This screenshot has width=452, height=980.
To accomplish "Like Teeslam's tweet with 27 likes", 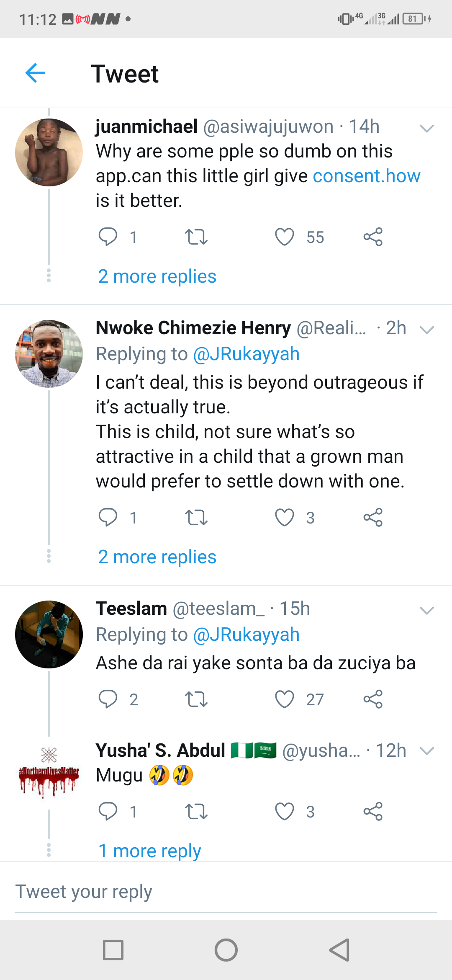I will point(285,699).
